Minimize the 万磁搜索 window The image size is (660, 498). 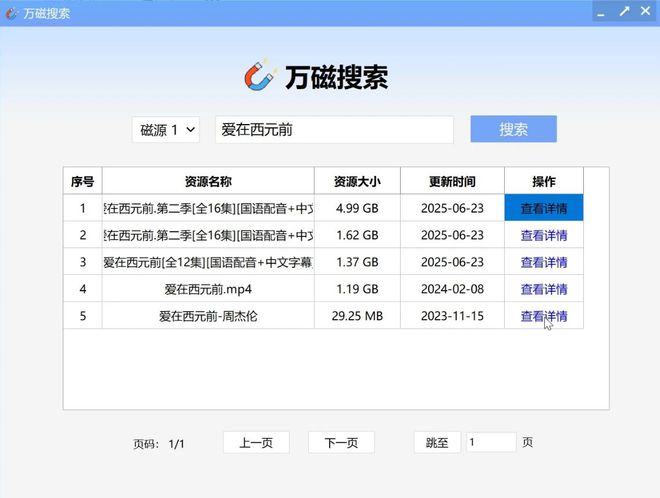tap(601, 12)
